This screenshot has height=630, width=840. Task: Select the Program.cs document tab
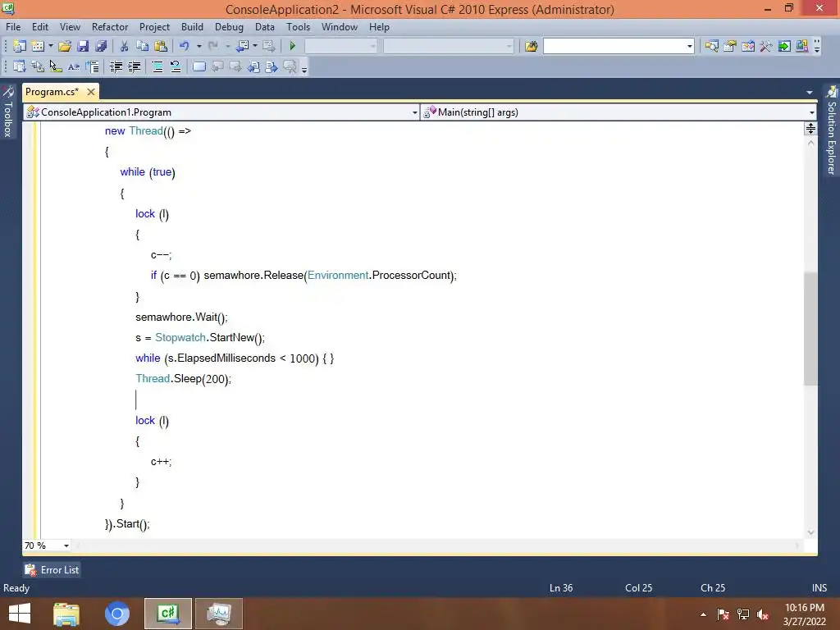(52, 92)
